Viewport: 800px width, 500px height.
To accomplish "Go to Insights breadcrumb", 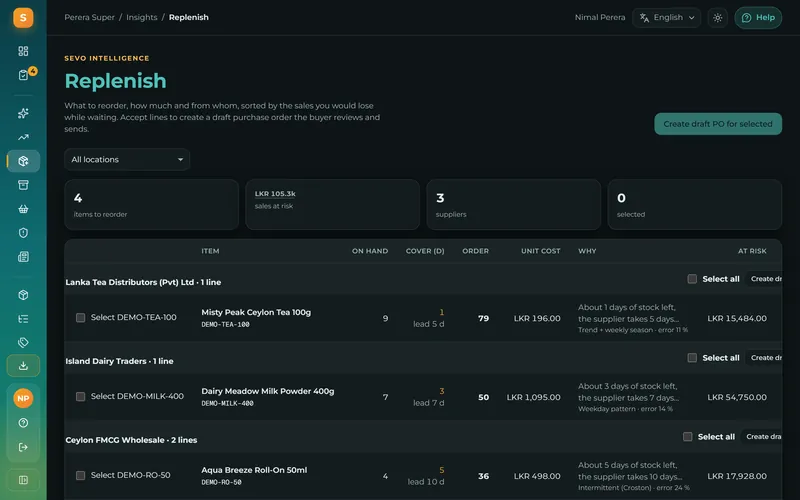I will [142, 17].
